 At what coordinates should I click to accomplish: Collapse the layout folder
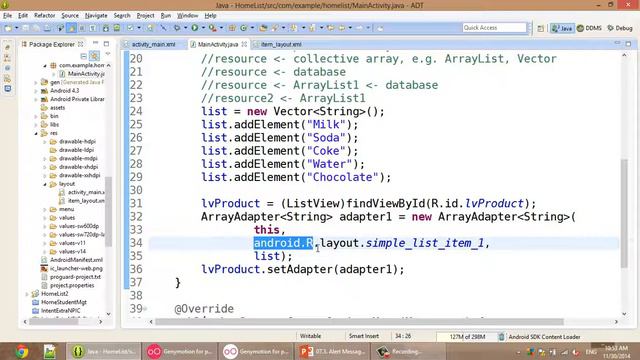[45, 184]
